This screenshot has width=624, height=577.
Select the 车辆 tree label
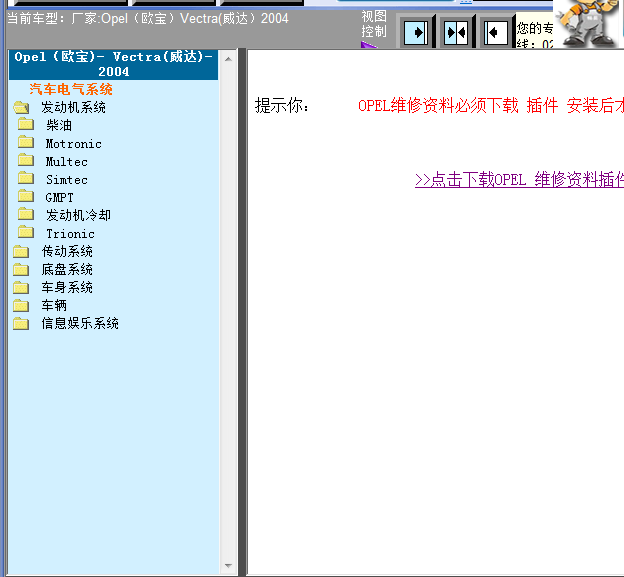(54, 306)
